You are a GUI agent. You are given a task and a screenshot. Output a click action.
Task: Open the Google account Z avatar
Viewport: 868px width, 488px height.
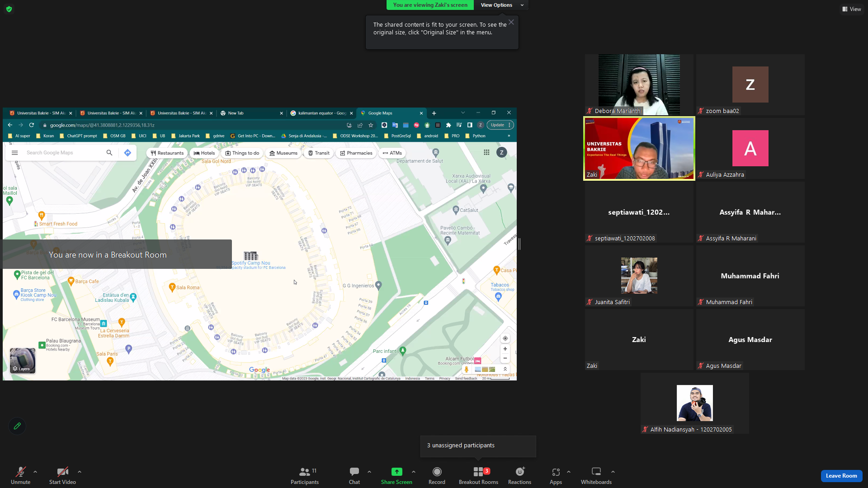[502, 153]
